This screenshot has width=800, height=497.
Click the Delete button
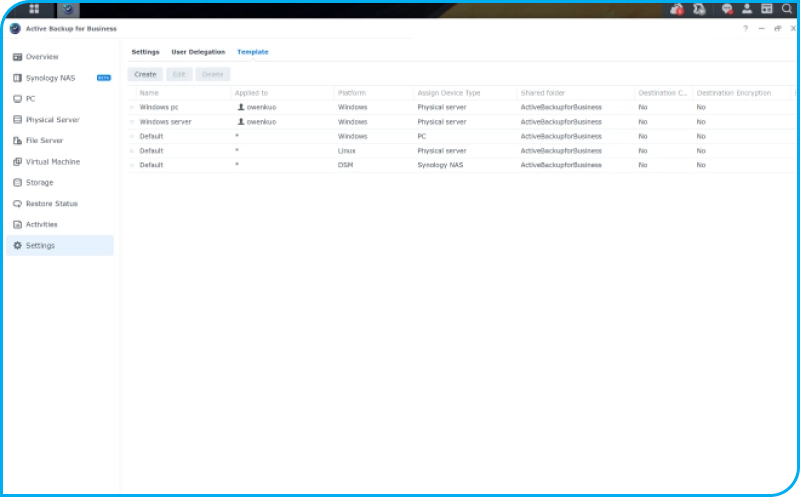click(x=213, y=74)
